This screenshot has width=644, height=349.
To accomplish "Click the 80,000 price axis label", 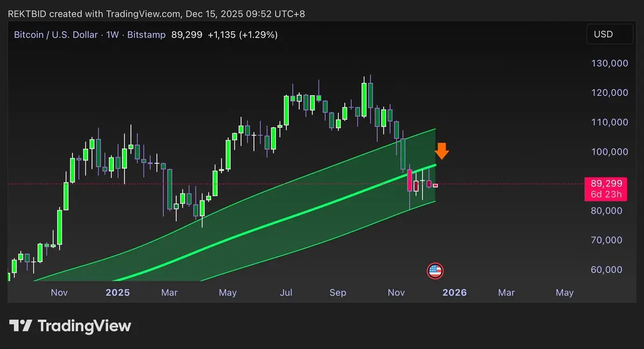I will tap(606, 210).
